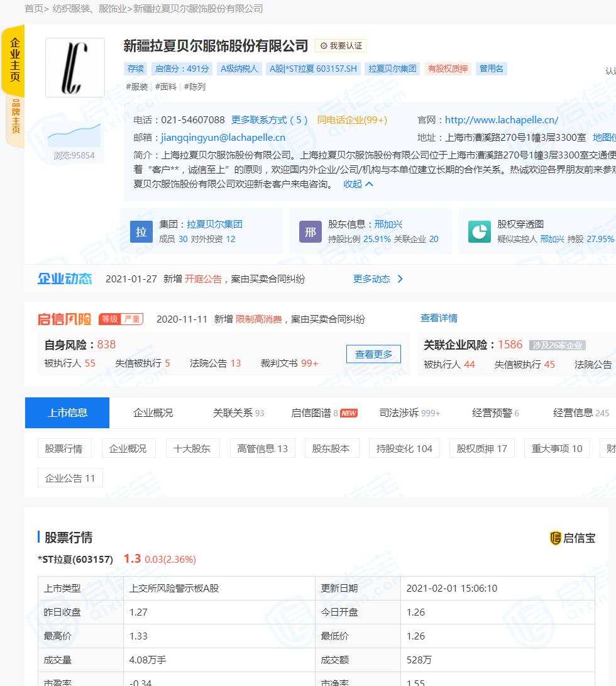This screenshot has width=616, height=686.
Task: Click 失信被执行 5 count
Action: [143, 363]
